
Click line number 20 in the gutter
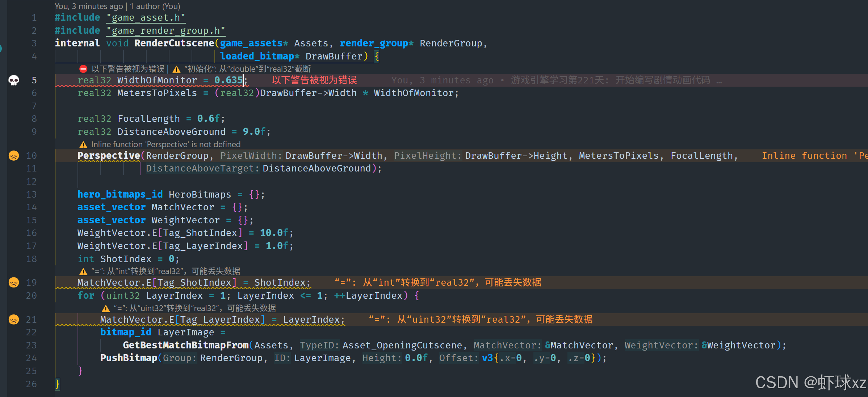32,295
